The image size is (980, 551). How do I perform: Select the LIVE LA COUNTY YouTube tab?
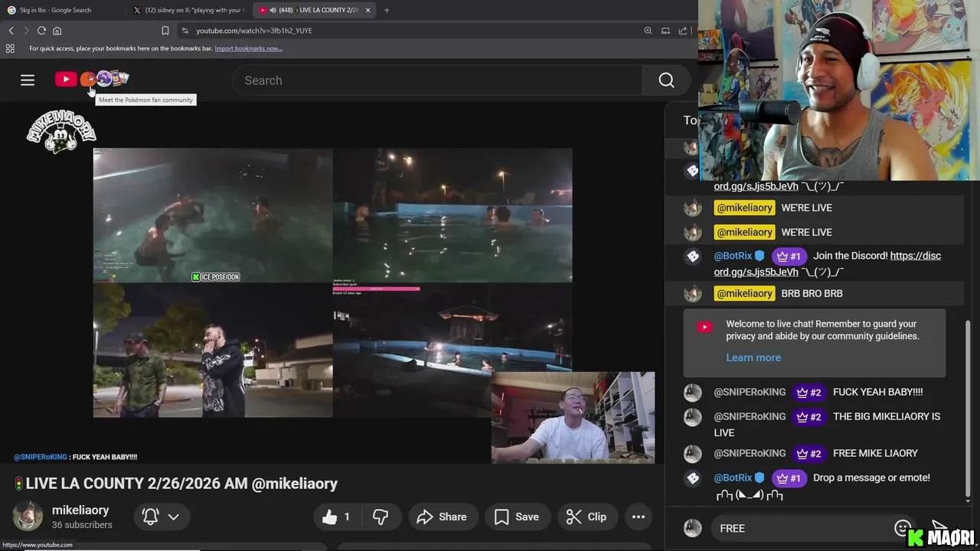[314, 10]
